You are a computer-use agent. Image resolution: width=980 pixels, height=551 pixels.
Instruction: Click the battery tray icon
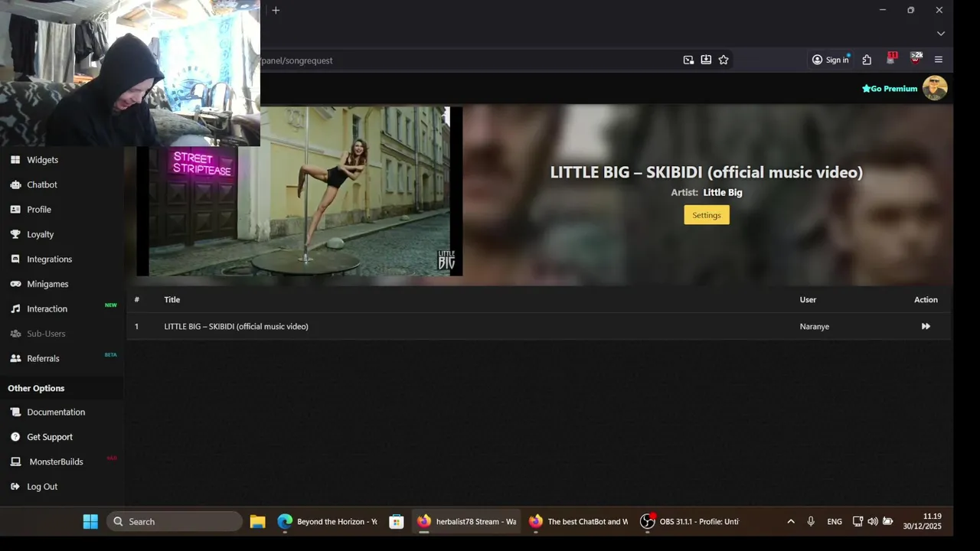(x=887, y=521)
